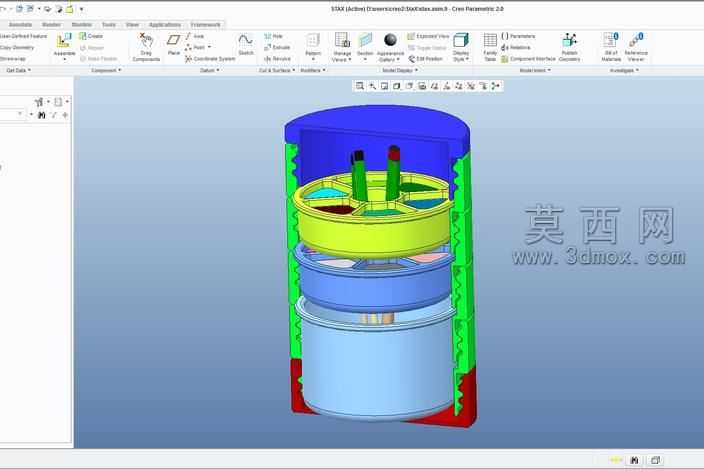Expand the Datum group dropdown
Screen dimensions: 704x469
click(210, 70)
